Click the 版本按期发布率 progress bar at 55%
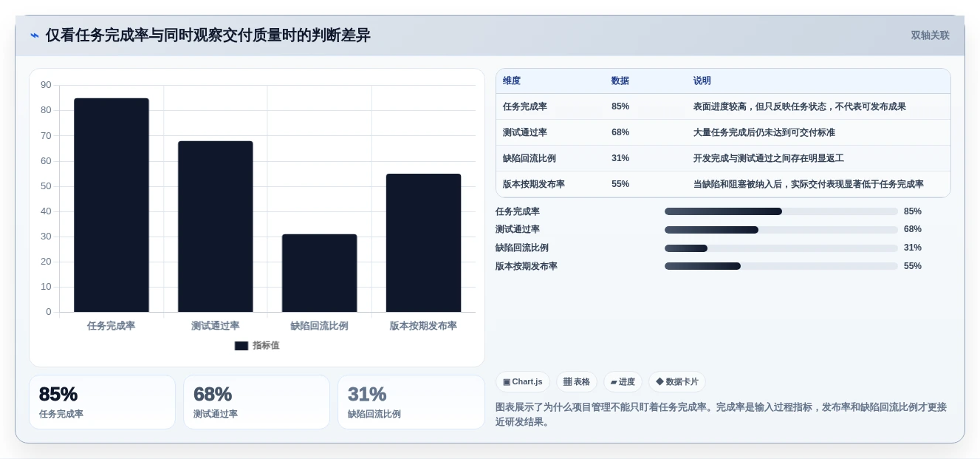 (781, 266)
